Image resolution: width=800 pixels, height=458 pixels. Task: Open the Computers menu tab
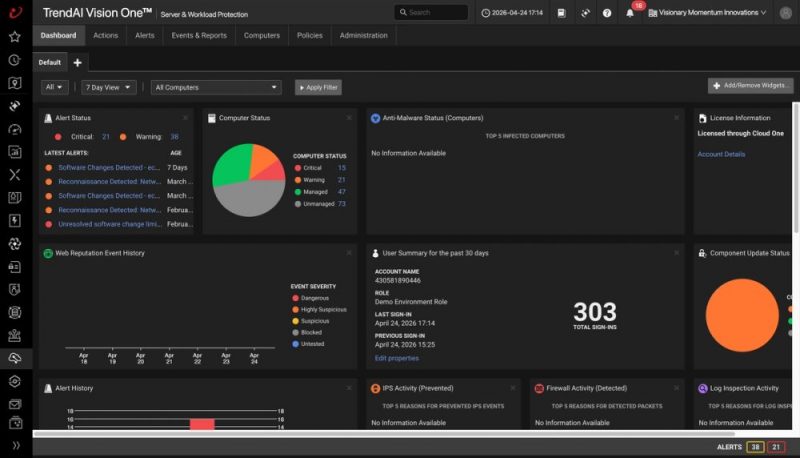(x=262, y=35)
